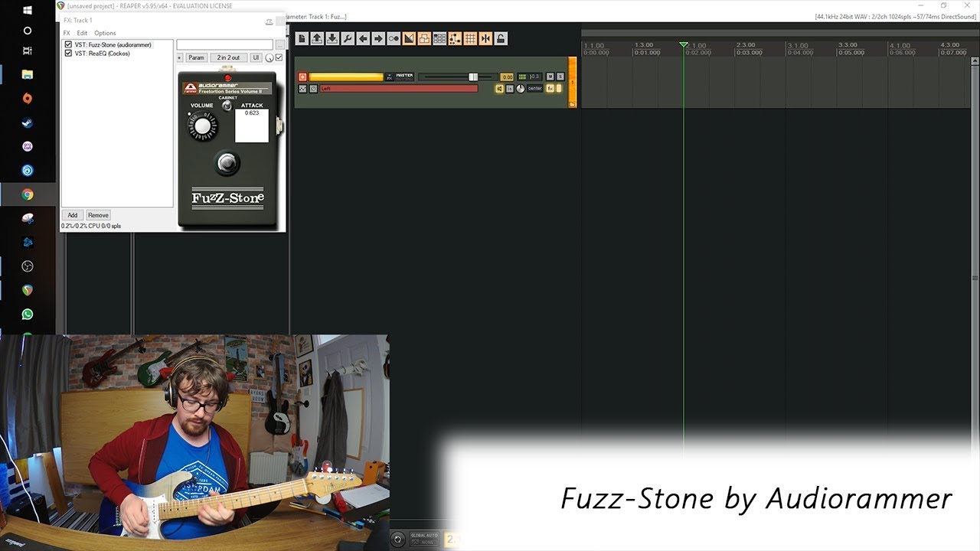
Task: Click the '...' preset options button
Action: 279,45
